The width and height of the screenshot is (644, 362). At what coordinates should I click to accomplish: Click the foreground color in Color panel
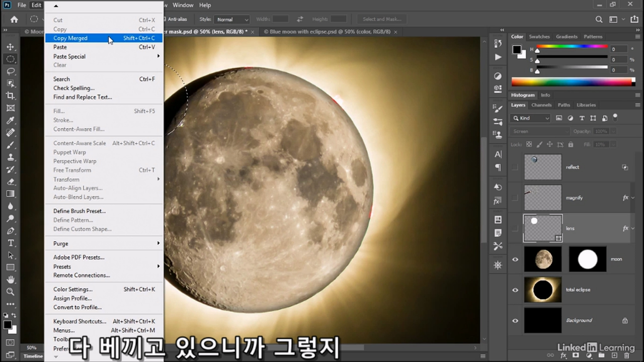click(x=516, y=49)
